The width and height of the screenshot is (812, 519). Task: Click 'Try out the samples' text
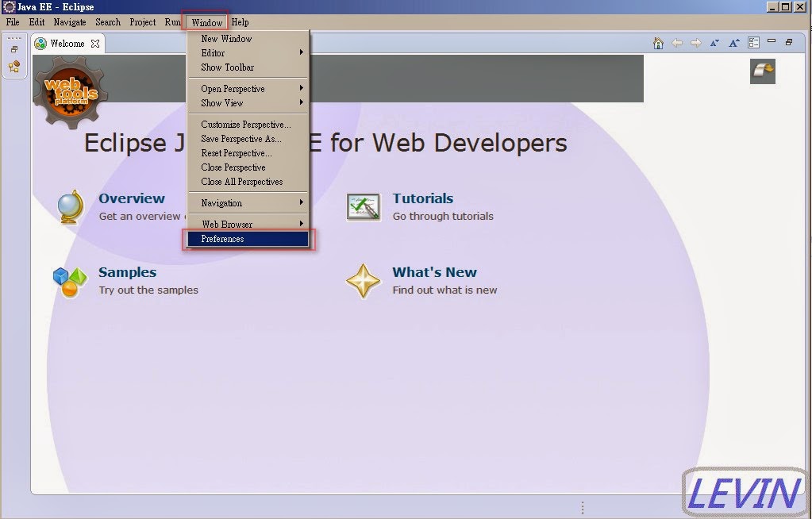click(x=148, y=290)
